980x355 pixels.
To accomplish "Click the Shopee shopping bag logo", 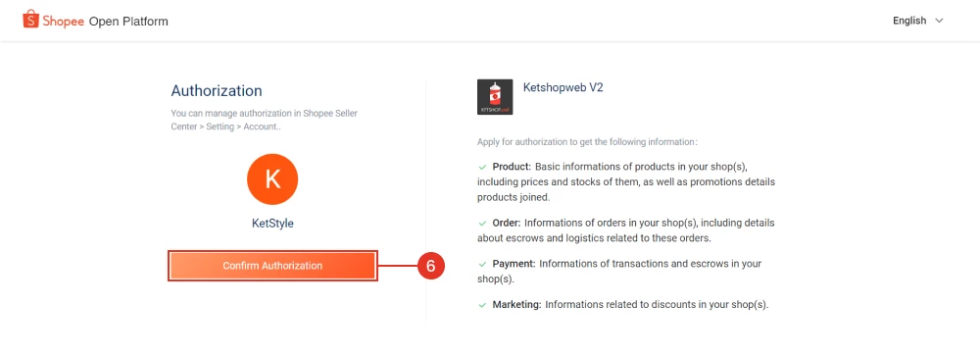I will point(30,20).
